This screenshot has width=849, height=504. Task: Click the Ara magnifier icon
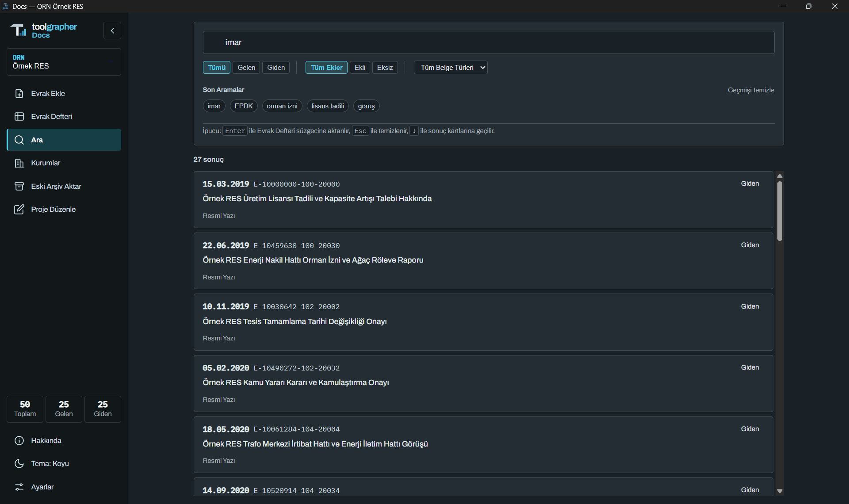coord(19,140)
